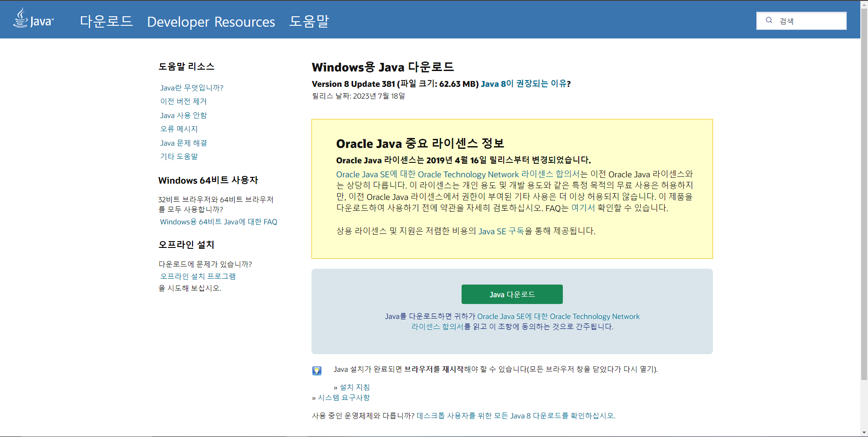The height and width of the screenshot is (437, 868).
Task: Click the 'Windows 64비트 사용자' sidebar heading
Action: click(x=208, y=180)
